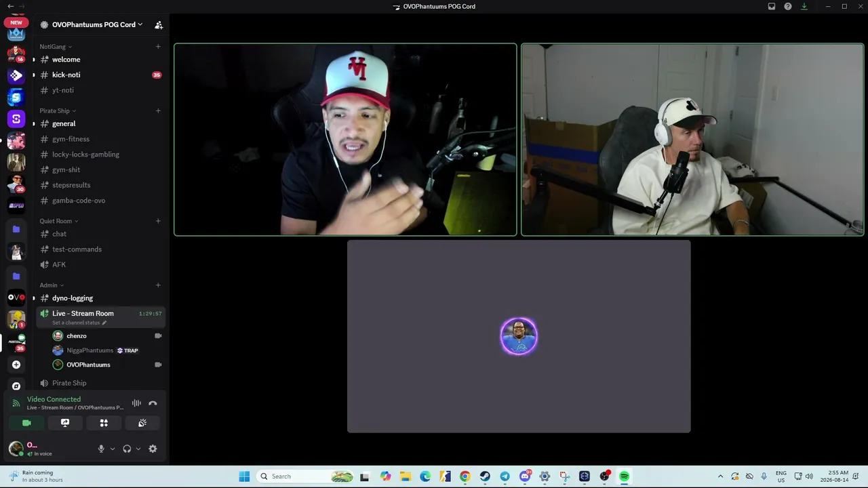This screenshot has height=488, width=868.
Task: Show hidden system tray icons
Action: click(720, 476)
